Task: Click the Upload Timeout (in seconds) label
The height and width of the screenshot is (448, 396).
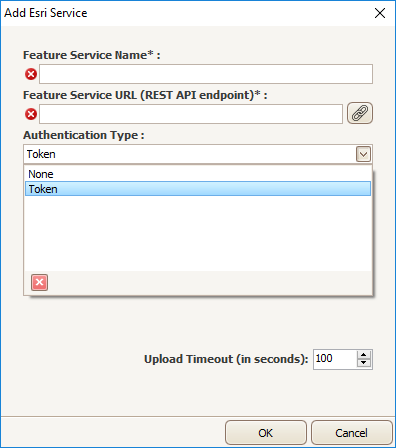Action: (x=226, y=359)
